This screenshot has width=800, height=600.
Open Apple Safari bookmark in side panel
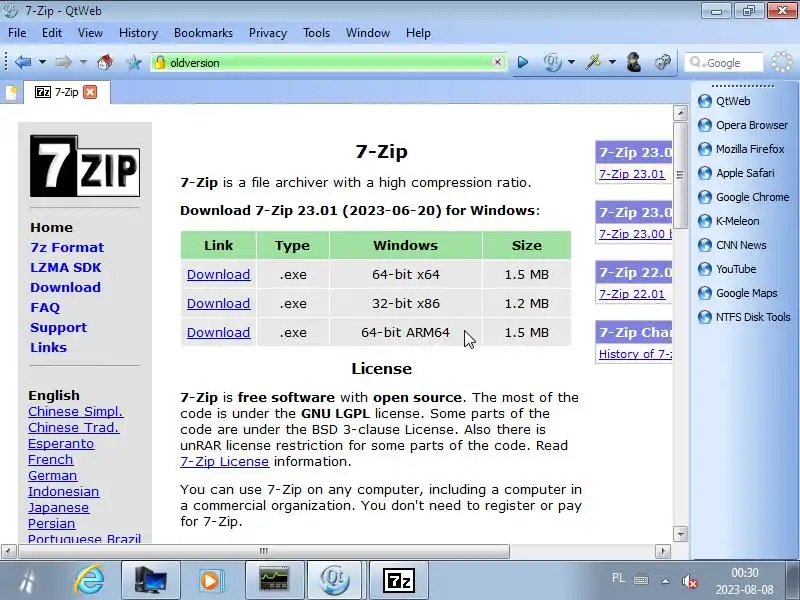(x=736, y=173)
